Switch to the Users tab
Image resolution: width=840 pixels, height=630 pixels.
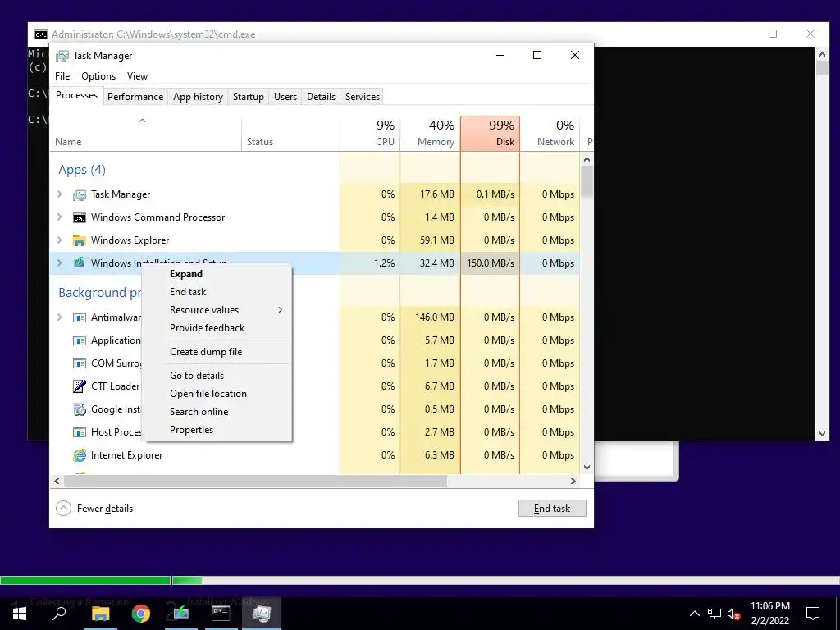tap(285, 97)
